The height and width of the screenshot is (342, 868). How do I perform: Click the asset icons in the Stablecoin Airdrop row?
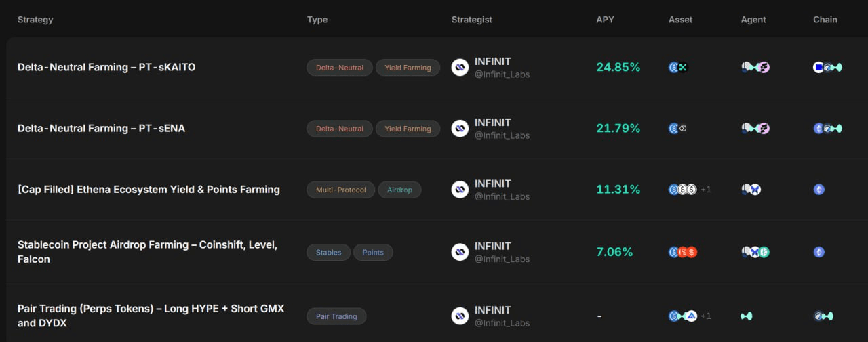coord(683,252)
